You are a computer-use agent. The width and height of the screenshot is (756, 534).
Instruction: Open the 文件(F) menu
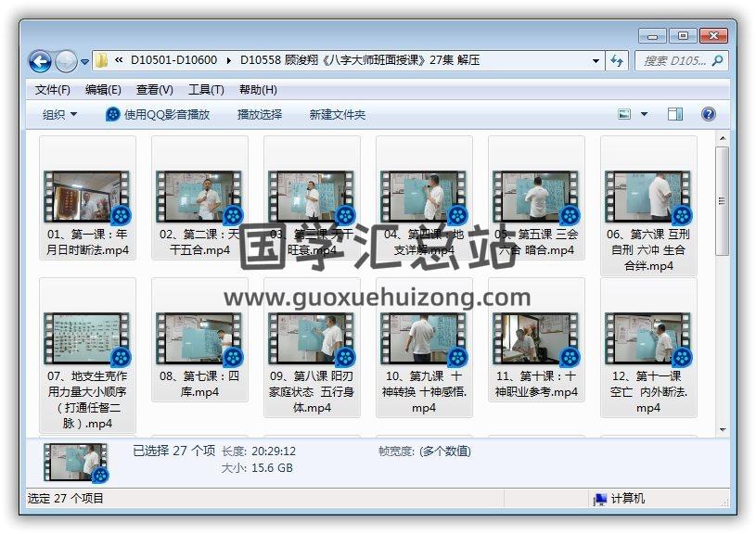pyautogui.click(x=52, y=90)
